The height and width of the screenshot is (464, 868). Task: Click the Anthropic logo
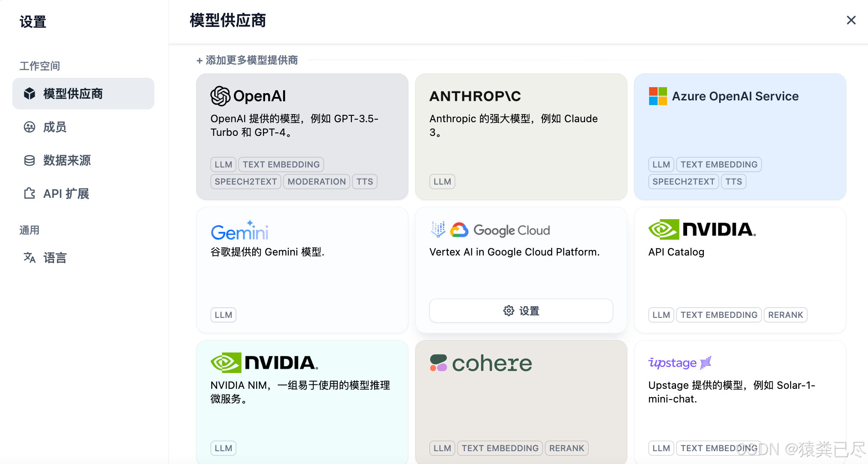click(x=475, y=96)
